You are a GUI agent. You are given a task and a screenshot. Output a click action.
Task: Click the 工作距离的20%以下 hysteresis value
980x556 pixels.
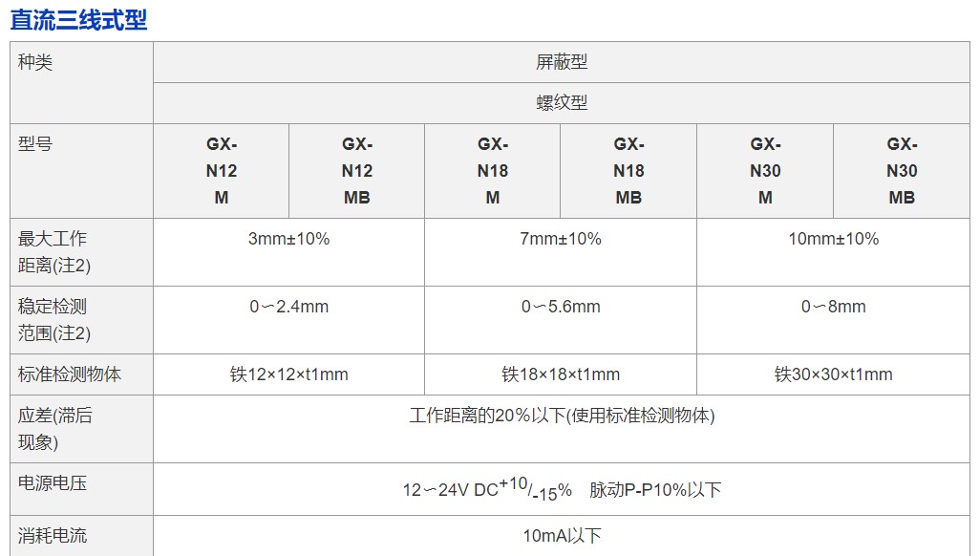(x=562, y=416)
